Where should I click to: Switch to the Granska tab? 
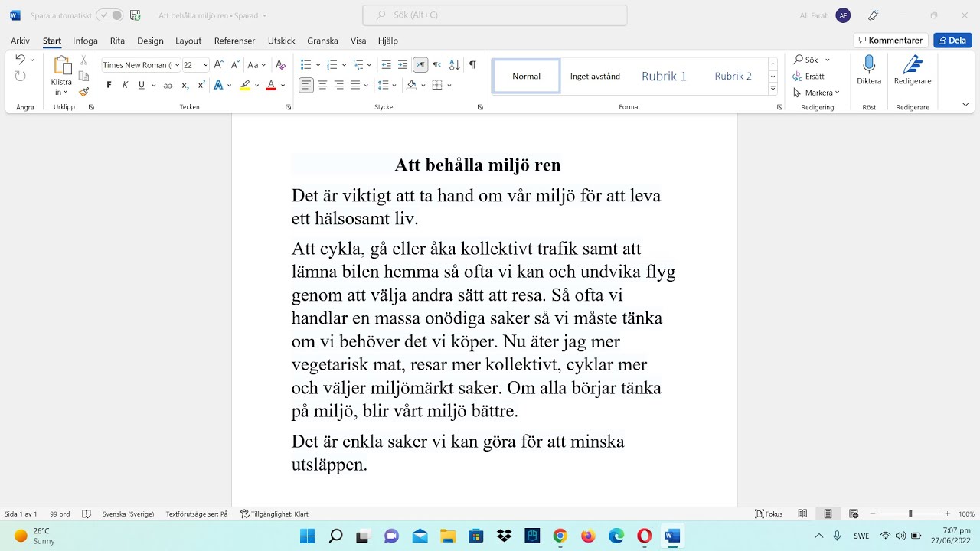coord(322,41)
